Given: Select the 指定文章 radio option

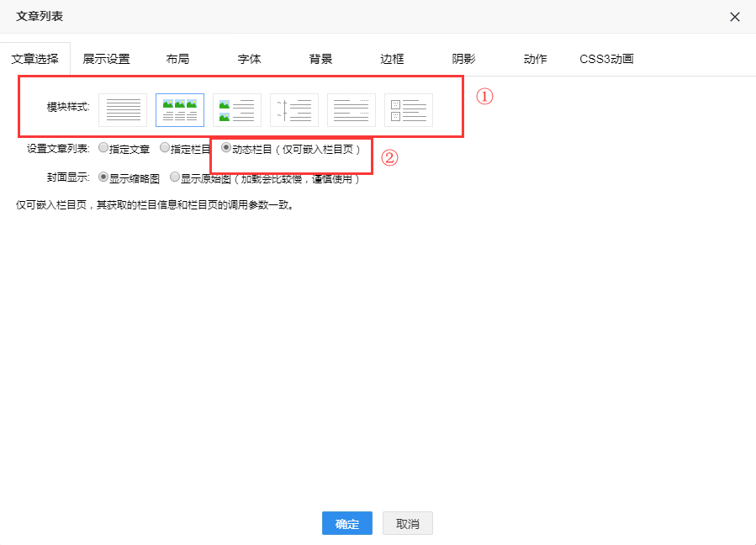Looking at the screenshot, I should [x=103, y=148].
